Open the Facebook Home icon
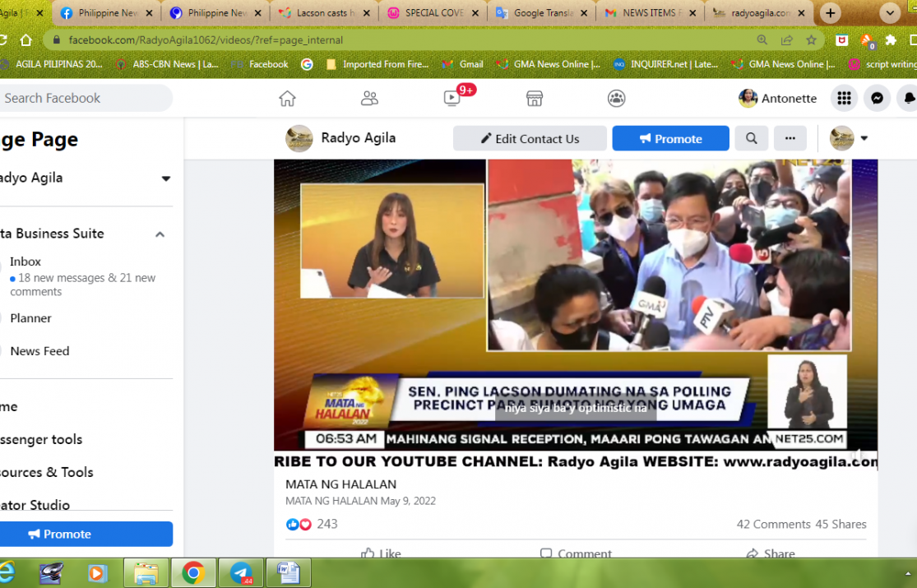Viewport: 917px width, 588px height. [287, 99]
